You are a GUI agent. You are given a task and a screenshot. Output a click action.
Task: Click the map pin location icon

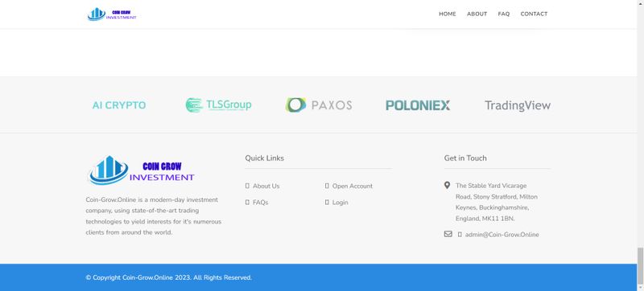tap(448, 185)
